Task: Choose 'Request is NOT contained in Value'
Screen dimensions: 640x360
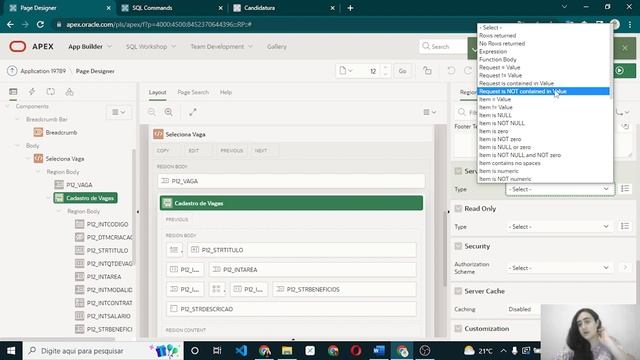Action: pyautogui.click(x=544, y=91)
